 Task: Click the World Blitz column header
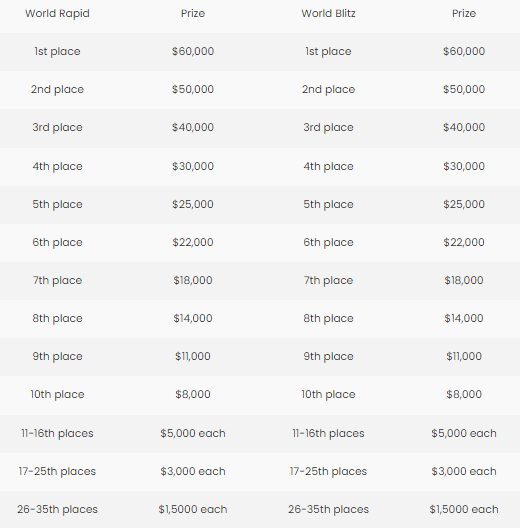pos(328,13)
